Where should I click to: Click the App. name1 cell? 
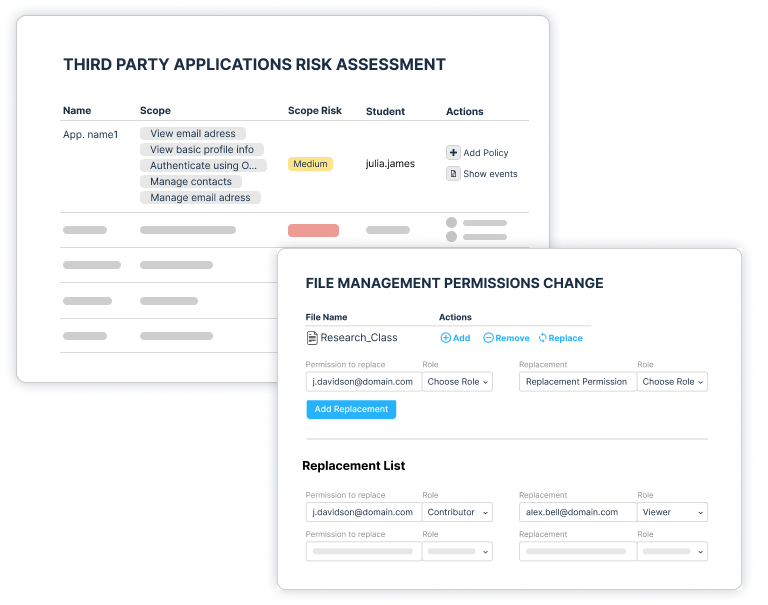coord(91,134)
